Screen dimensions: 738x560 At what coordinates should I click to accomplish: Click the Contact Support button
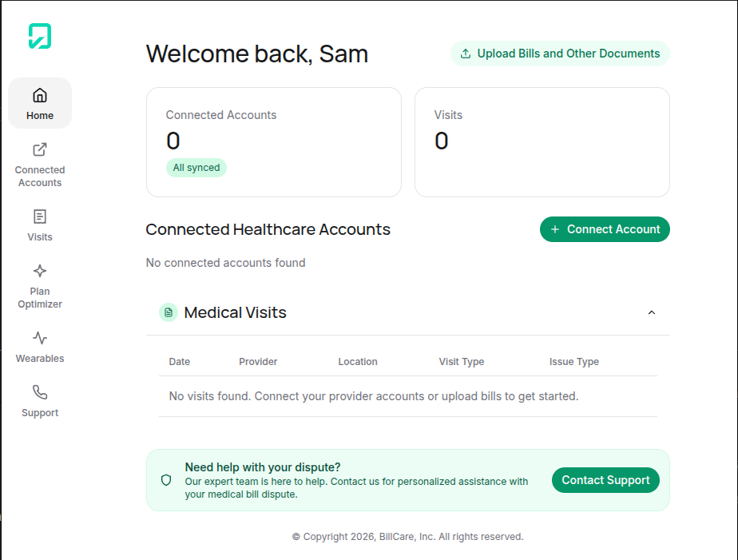[605, 480]
